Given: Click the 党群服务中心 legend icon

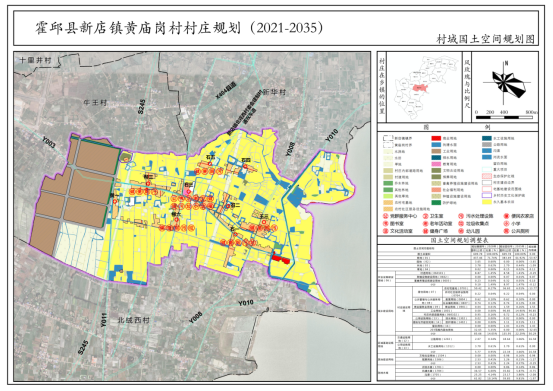Looking at the screenshot, I should [386, 216].
